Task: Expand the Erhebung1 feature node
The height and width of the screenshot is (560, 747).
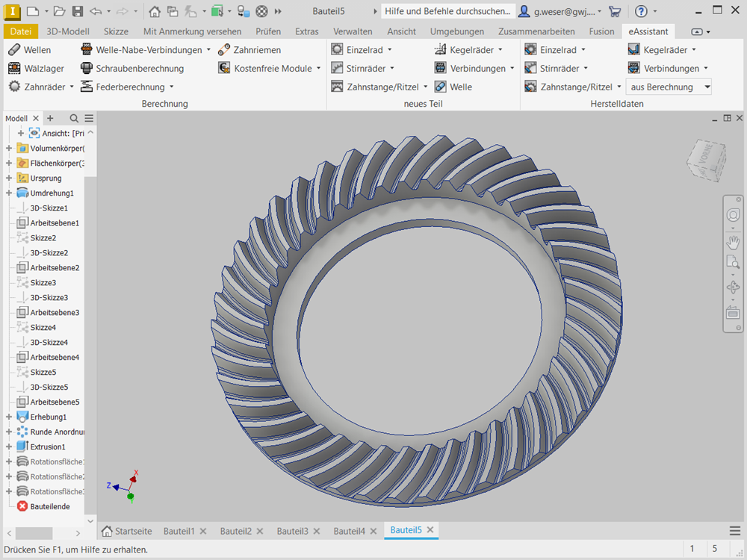Action: [9, 417]
